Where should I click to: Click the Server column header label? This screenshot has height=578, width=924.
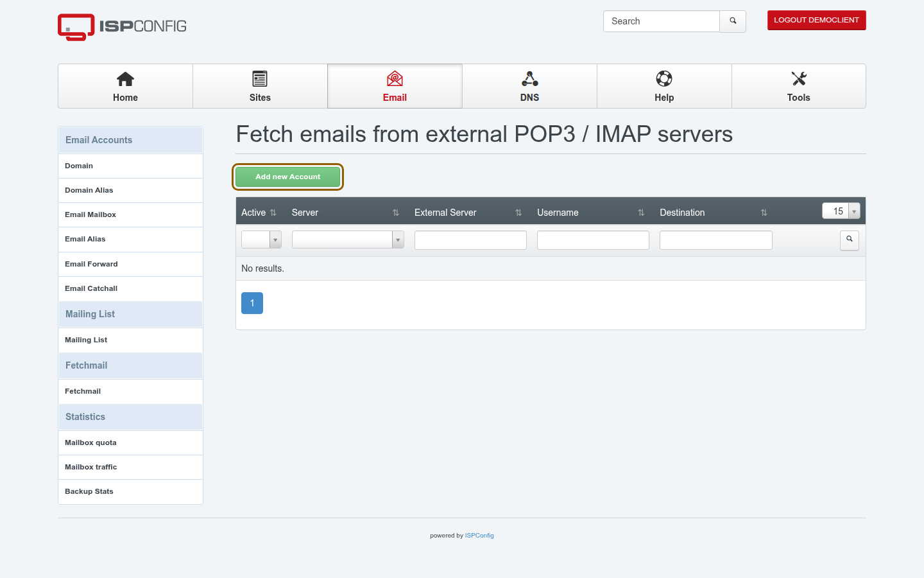tap(305, 213)
